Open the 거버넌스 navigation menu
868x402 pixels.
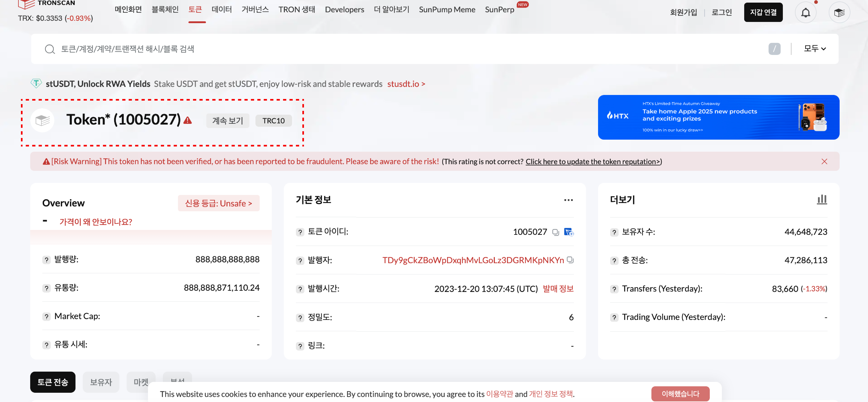(255, 9)
